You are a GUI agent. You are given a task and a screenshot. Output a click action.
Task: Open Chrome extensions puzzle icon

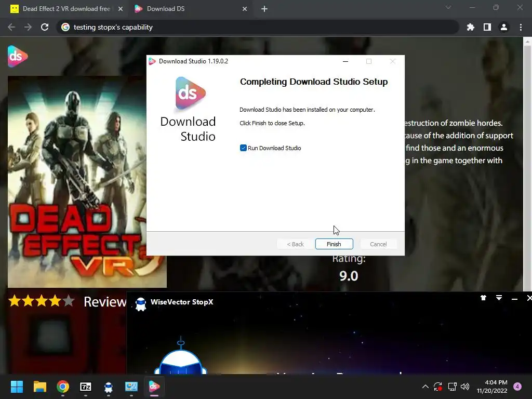tap(471, 27)
